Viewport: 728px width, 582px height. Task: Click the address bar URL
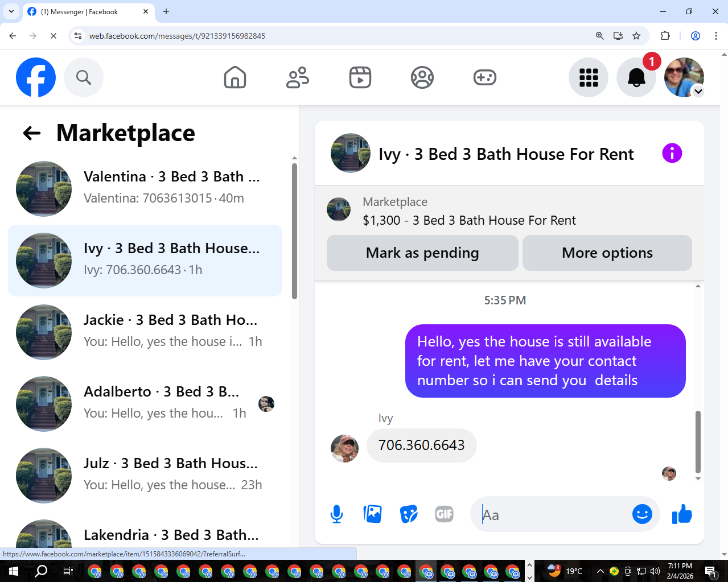(x=178, y=36)
